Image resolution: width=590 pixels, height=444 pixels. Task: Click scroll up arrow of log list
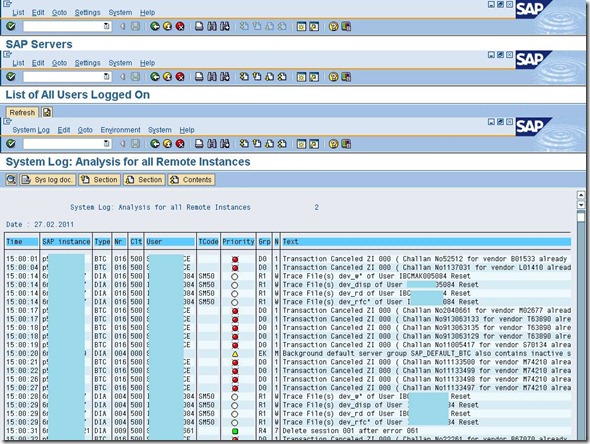pyautogui.click(x=581, y=195)
